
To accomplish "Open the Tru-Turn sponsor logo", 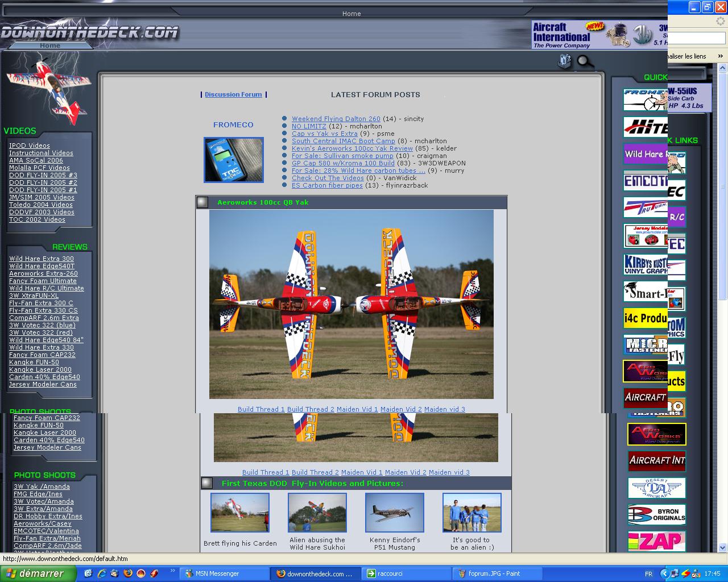I will [x=646, y=208].
